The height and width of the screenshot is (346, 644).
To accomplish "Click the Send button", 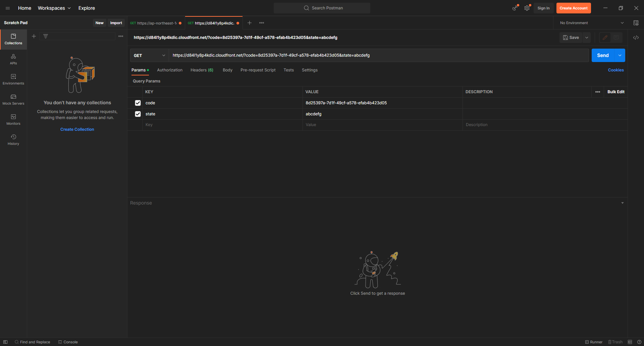I will [x=603, y=55].
